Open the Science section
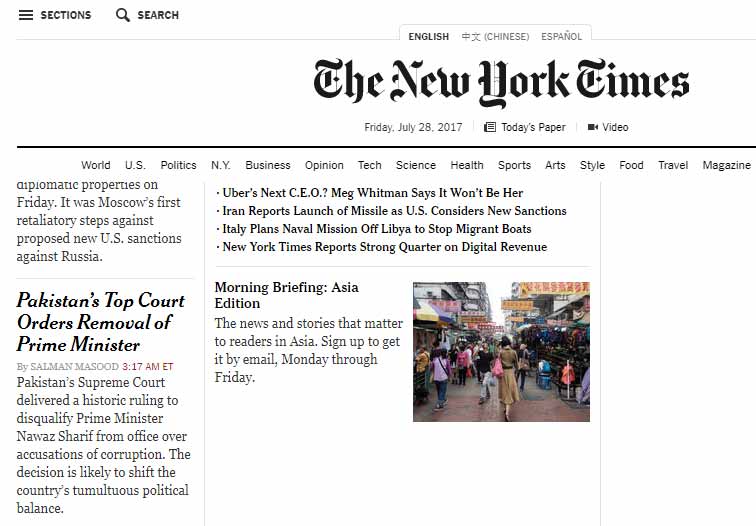This screenshot has width=756, height=526. (416, 165)
